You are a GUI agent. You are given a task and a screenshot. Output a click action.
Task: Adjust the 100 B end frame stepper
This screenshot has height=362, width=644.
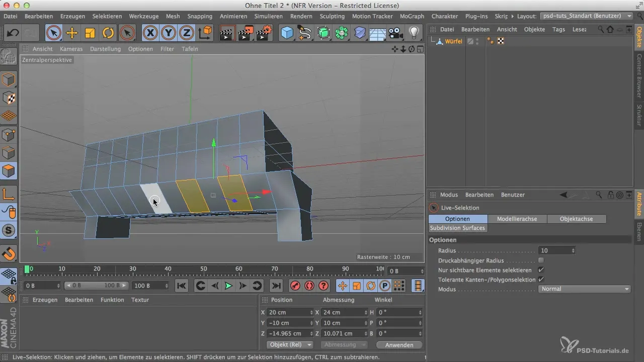[166, 286]
